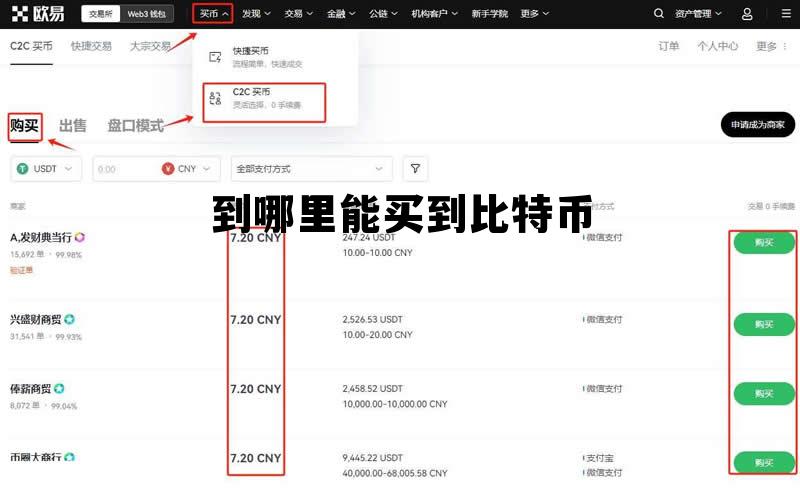Image resolution: width=800 pixels, height=499 pixels.
Task: Expand the 交易 menu
Action: [298, 14]
